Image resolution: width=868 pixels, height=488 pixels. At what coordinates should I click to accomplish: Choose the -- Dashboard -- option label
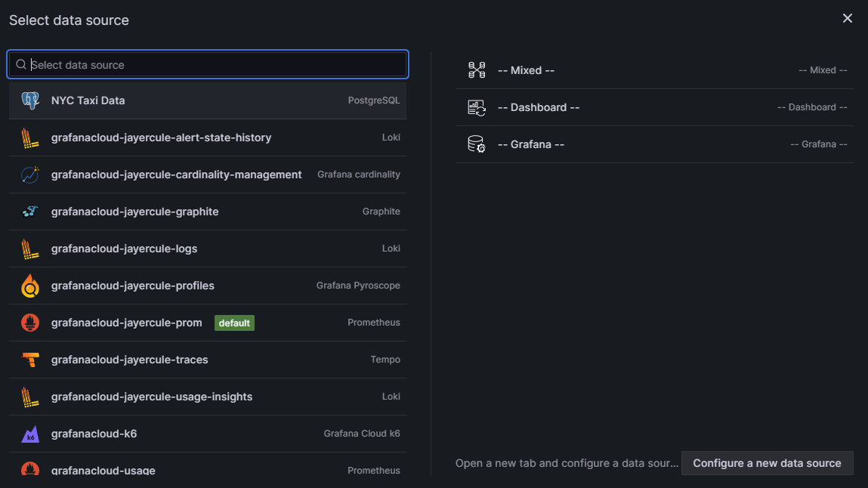click(x=539, y=107)
